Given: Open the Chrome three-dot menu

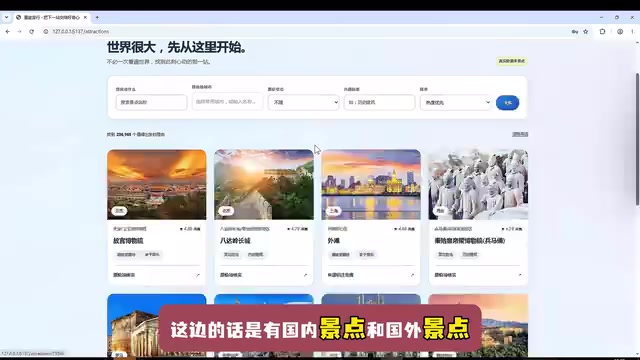Looking at the screenshot, I should click(x=632, y=31).
